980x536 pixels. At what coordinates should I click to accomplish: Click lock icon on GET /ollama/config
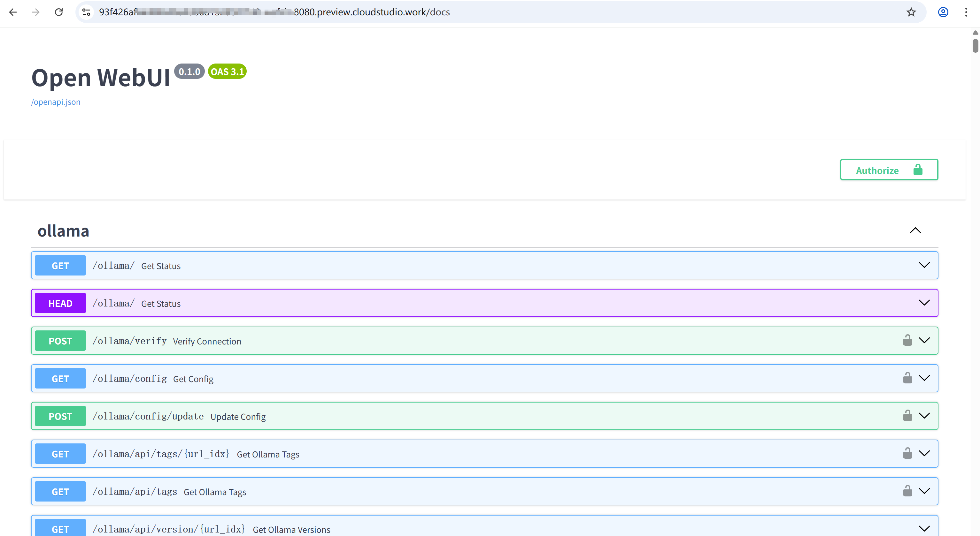click(907, 378)
